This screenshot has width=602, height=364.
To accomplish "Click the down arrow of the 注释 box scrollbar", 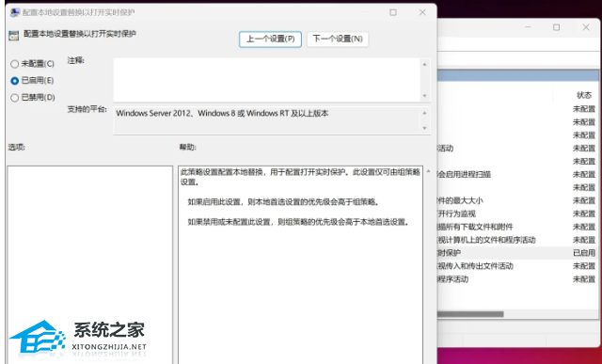I will coord(424,96).
